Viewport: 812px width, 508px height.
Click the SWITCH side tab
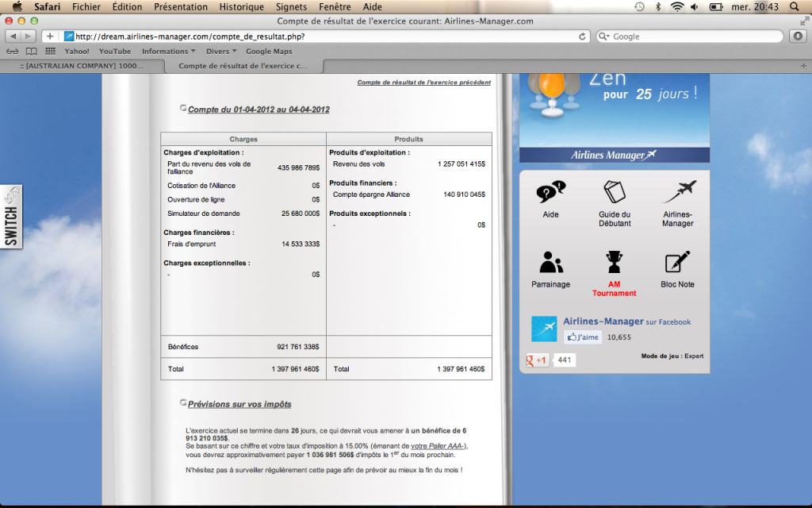coord(11,217)
